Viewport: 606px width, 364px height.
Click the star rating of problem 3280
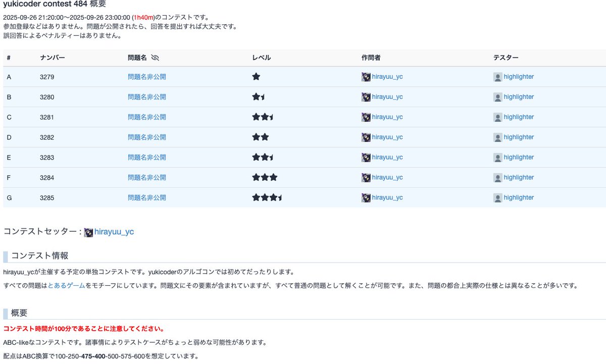[x=259, y=97]
